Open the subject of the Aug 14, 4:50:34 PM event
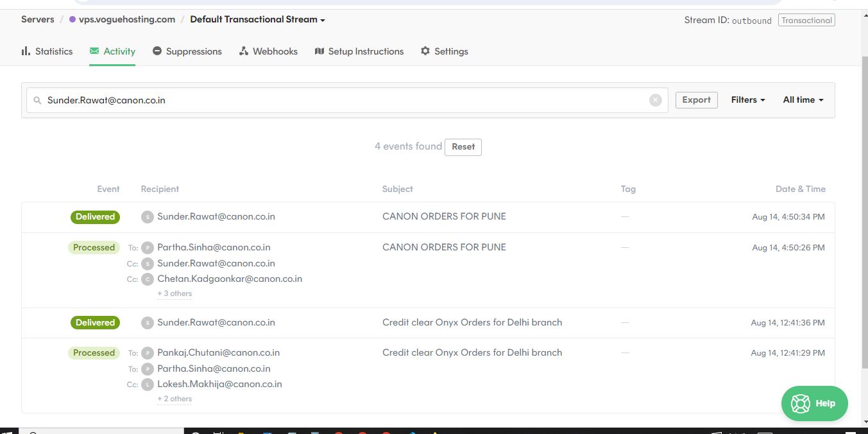Image resolution: width=868 pixels, height=434 pixels. tap(444, 216)
